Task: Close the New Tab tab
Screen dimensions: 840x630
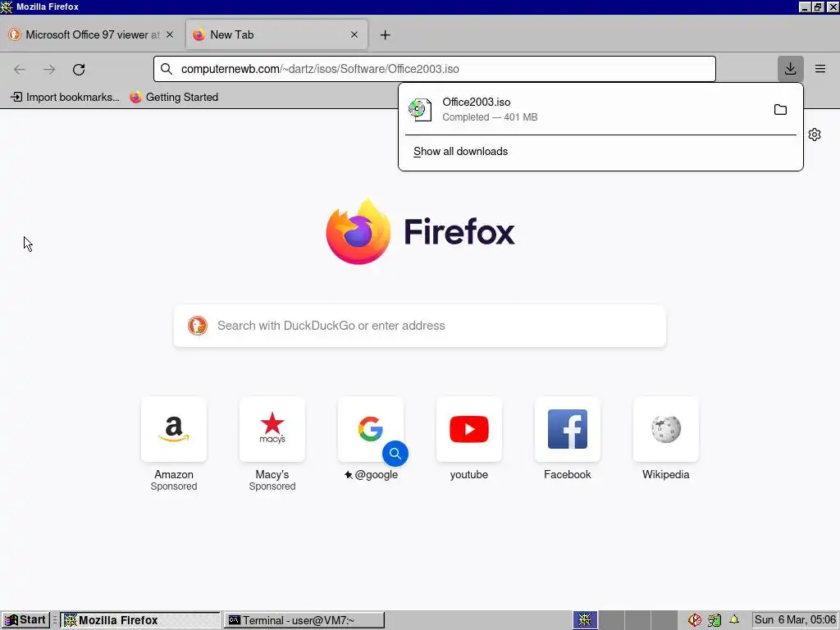Action: click(354, 34)
